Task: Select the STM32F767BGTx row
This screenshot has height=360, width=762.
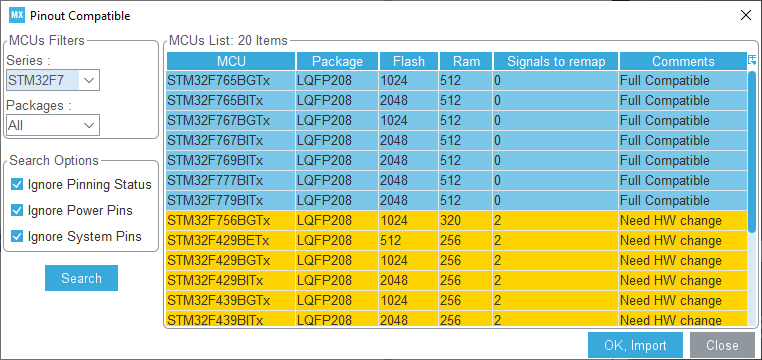Action: tap(457, 120)
